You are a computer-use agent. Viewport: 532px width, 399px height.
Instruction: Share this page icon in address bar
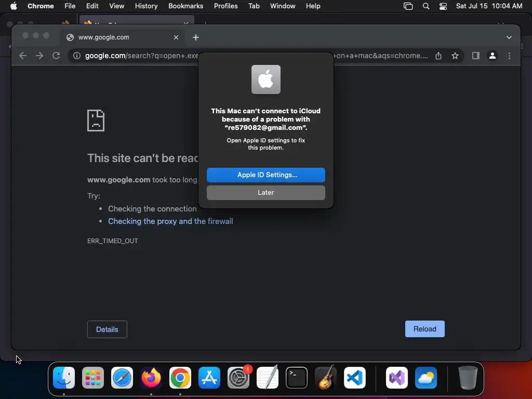point(438,56)
